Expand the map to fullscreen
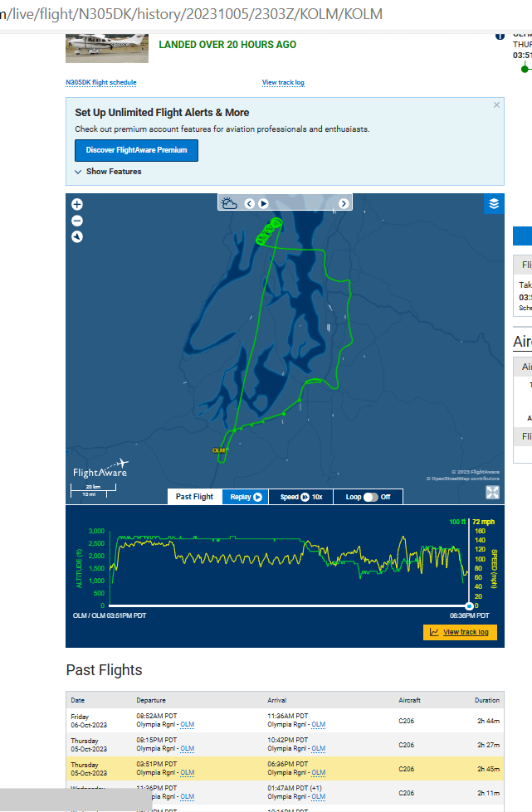 click(x=492, y=493)
